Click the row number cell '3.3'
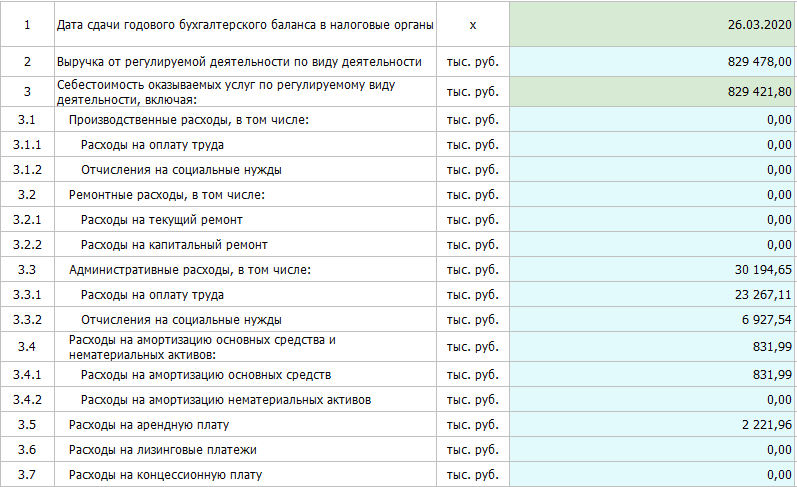The image size is (797, 487). coord(27,269)
